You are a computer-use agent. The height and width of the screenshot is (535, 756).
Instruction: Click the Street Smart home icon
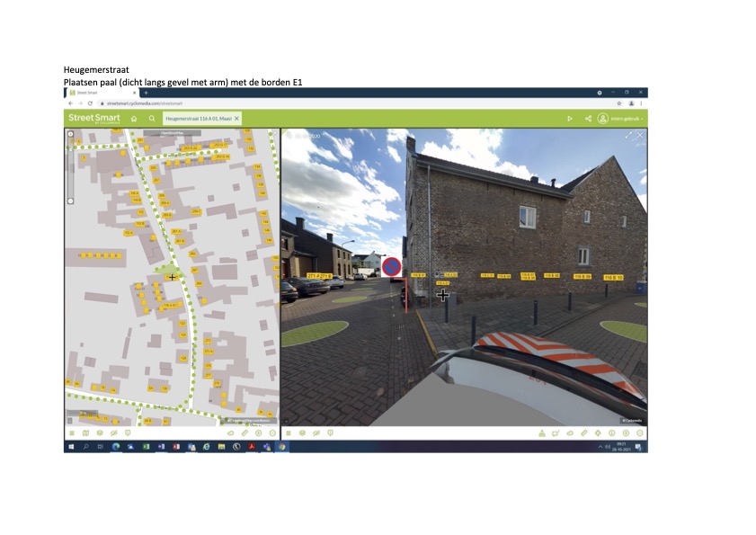pos(133,118)
